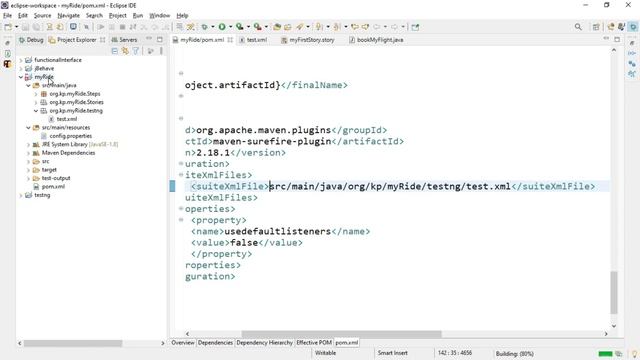Click the Last Edit Location arrow icon
Image resolution: width=640 pixels, height=360 pixels.
click(x=355, y=27)
